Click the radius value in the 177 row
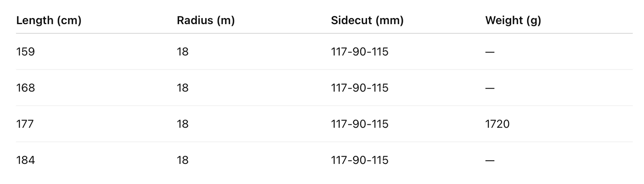Screen dimensions: 644x184 point(182,124)
